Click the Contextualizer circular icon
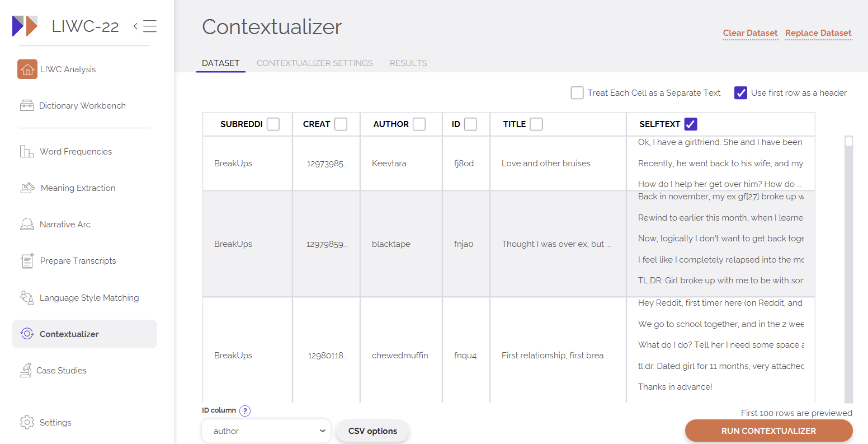Image resolution: width=868 pixels, height=444 pixels. (27, 334)
